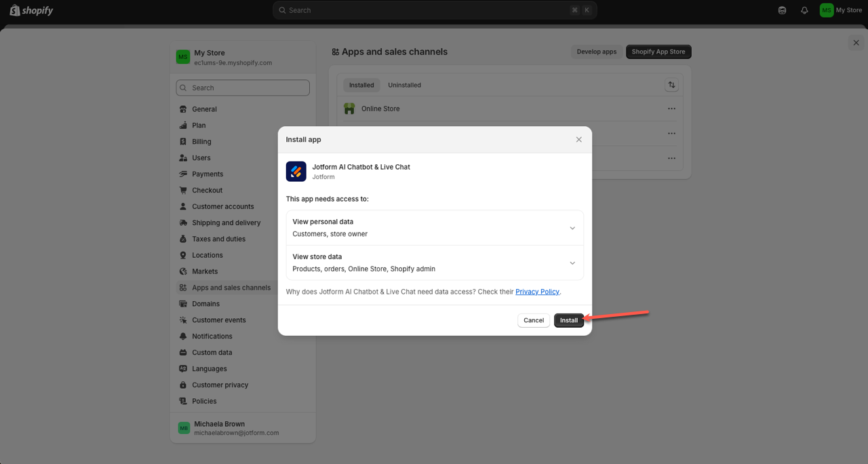Open third app row more actions menu

point(671,159)
